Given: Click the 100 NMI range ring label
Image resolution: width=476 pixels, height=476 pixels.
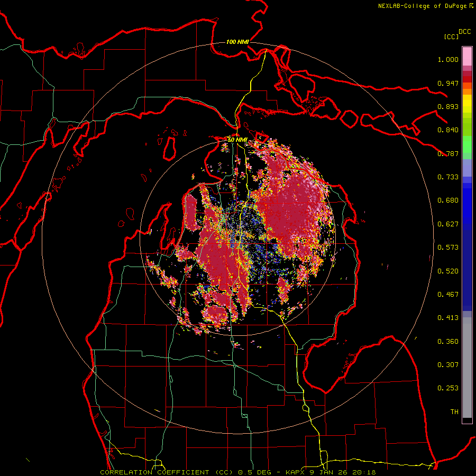Looking at the screenshot, I should (237, 42).
